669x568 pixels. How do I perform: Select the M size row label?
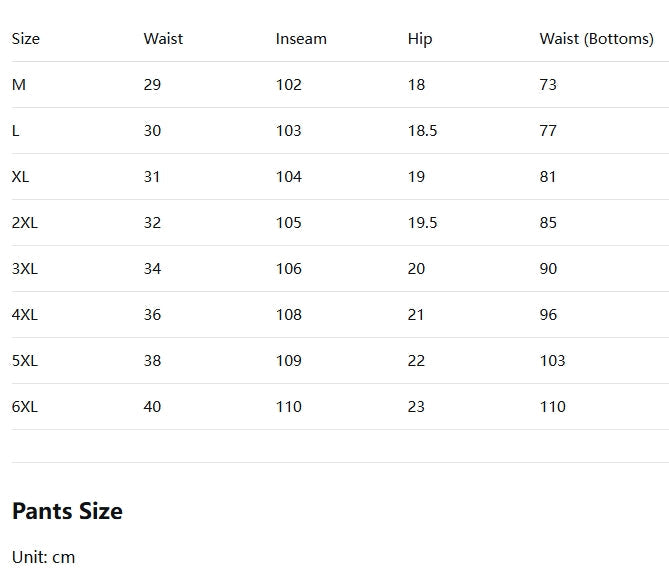[19, 85]
